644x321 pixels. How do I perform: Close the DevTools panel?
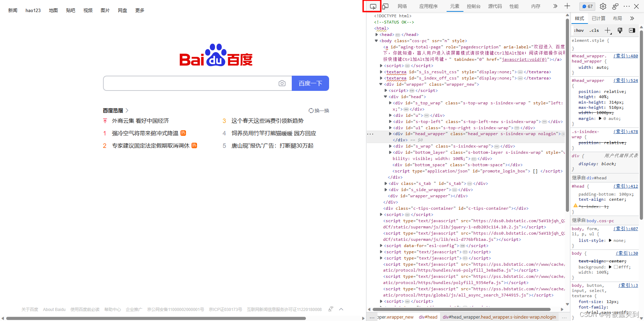pyautogui.click(x=636, y=6)
